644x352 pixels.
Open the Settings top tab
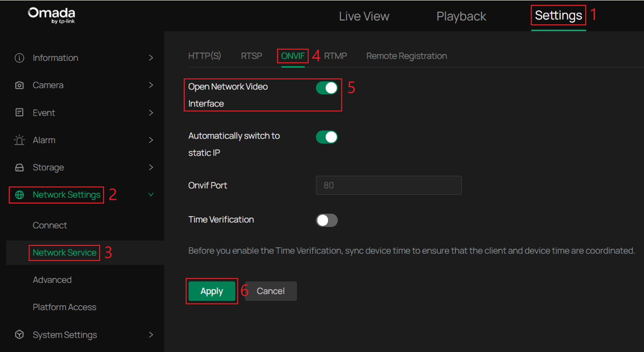(558, 16)
